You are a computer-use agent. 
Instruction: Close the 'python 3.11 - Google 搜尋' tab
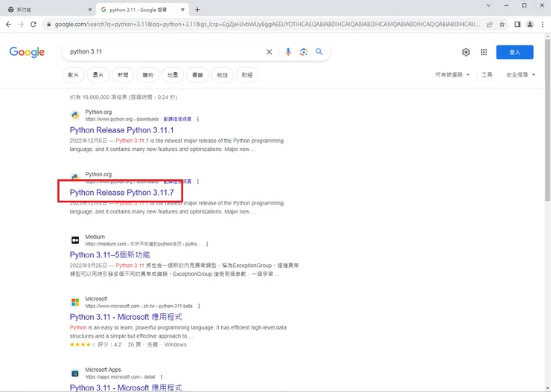182,10
